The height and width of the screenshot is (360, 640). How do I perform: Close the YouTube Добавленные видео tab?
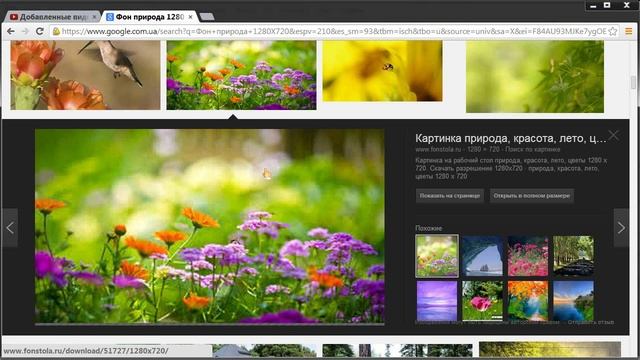[x=94, y=17]
